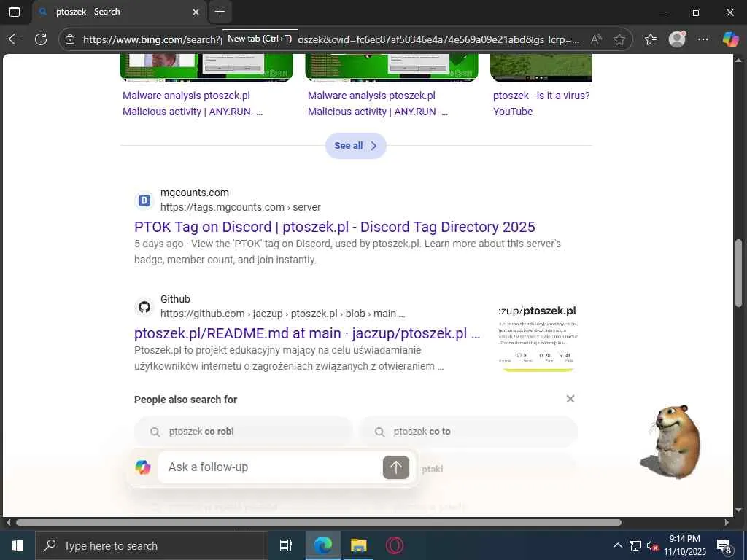747x560 pixels.
Task: Open PTOK Tag on Discord result
Action: (334, 227)
